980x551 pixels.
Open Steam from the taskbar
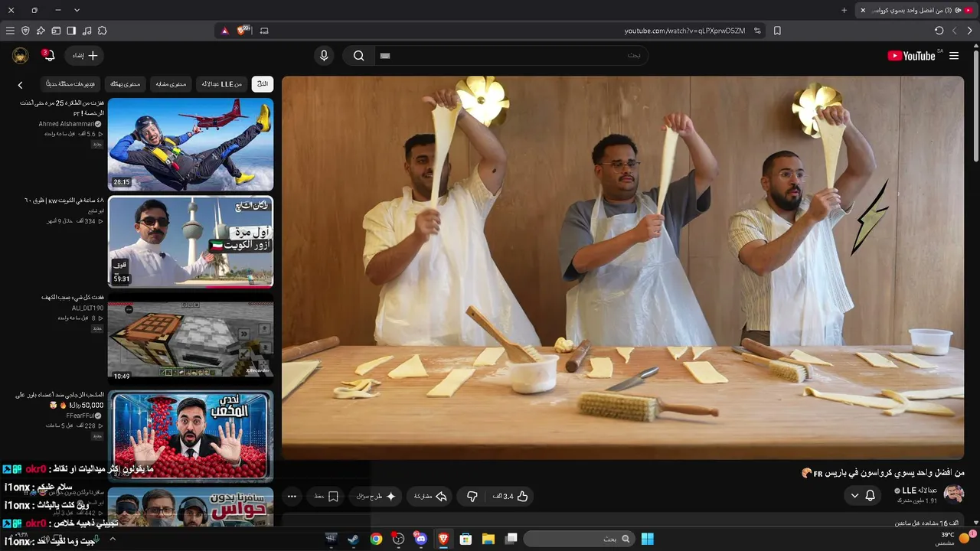tap(353, 539)
